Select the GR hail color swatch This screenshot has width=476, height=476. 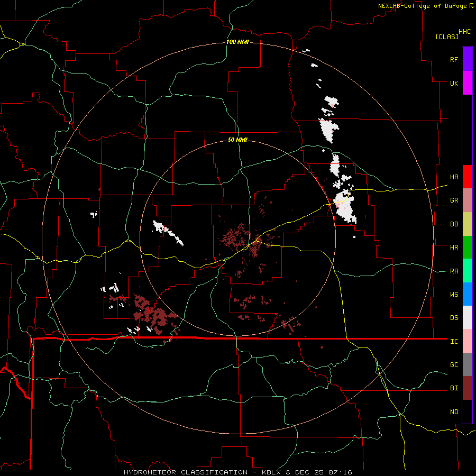coord(467,200)
